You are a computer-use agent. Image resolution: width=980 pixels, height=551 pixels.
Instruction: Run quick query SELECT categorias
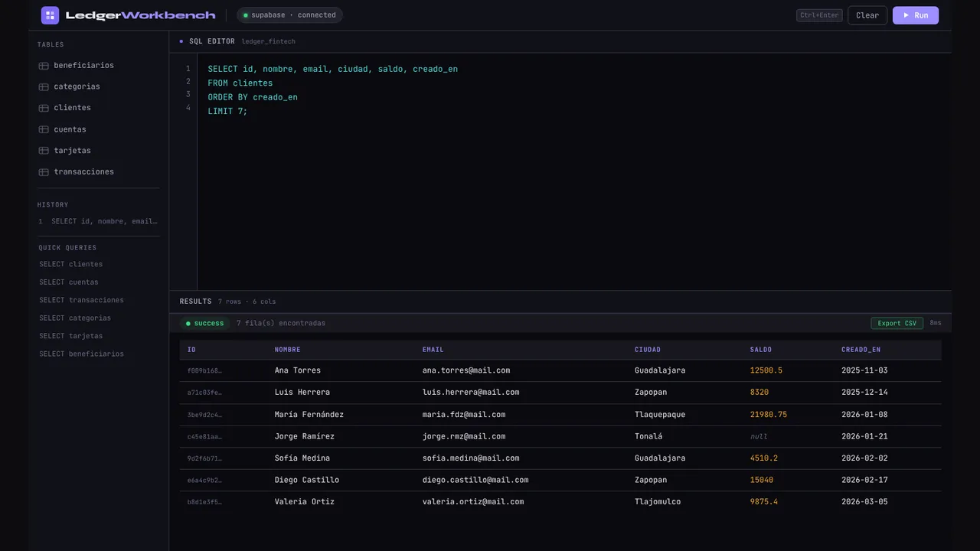pos(75,318)
